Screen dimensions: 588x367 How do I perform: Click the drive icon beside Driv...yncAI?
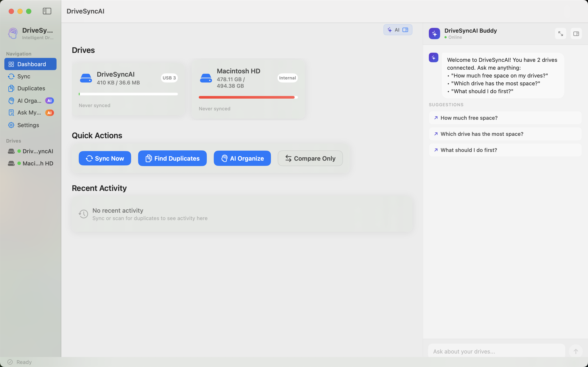11,151
